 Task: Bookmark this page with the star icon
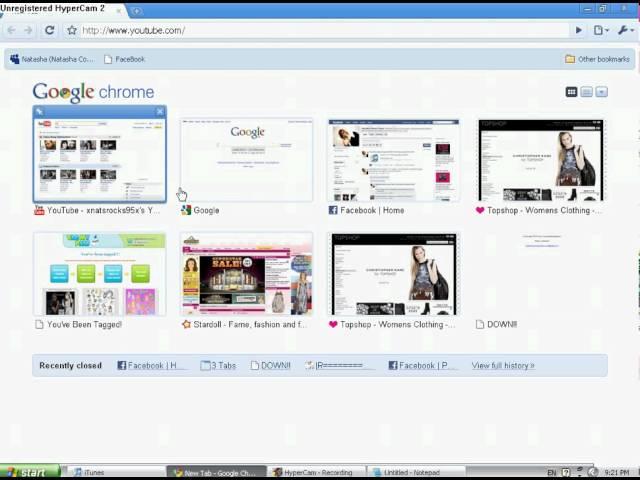coord(72,30)
